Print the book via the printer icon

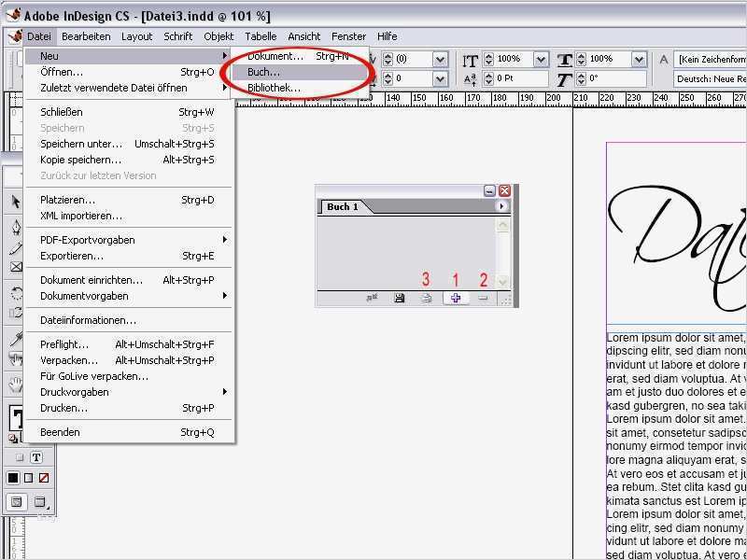[427, 297]
